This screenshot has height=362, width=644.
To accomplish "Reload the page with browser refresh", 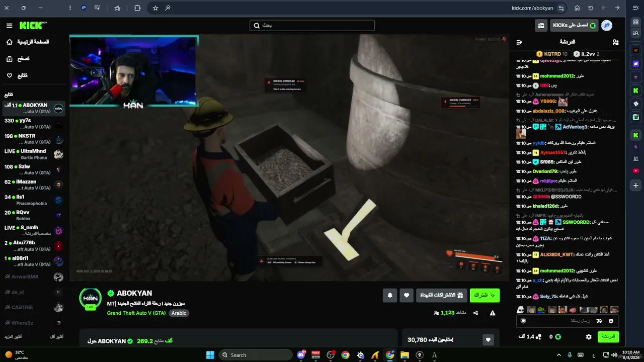I will [x=591, y=8].
